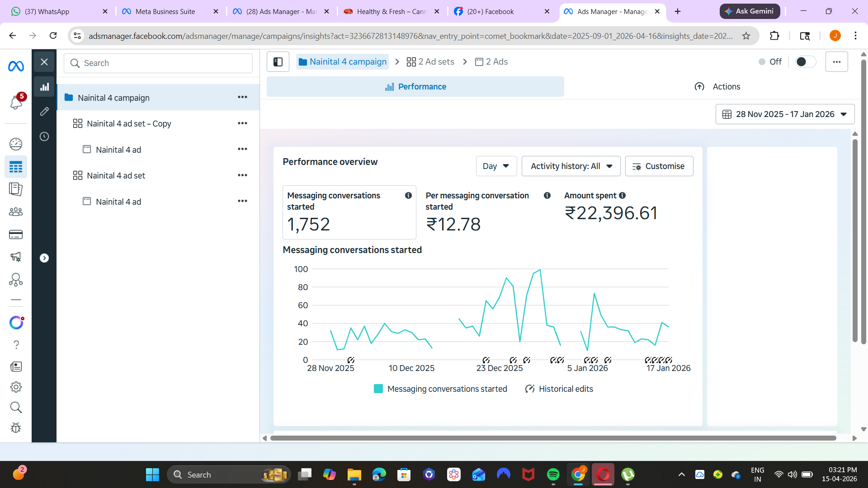Image resolution: width=868 pixels, height=488 pixels.
Task: Open the Meta AI circle icon
Action: pos(16,322)
